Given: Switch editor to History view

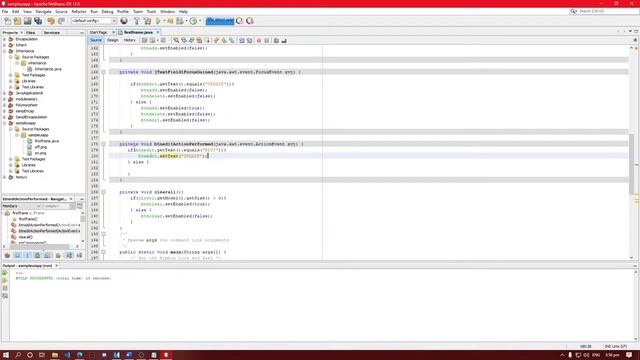Looking at the screenshot, I should pos(129,40).
